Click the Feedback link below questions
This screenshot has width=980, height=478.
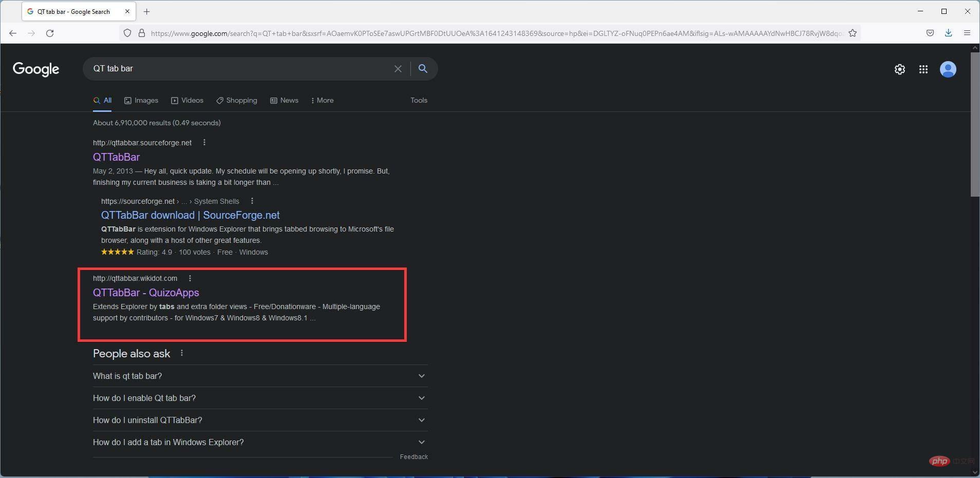coord(414,456)
